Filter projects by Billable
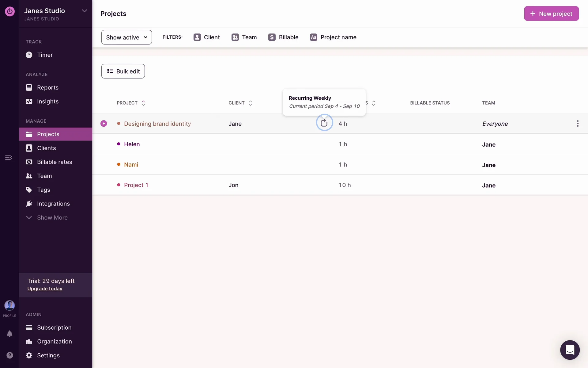The width and height of the screenshot is (588, 368). click(x=283, y=37)
